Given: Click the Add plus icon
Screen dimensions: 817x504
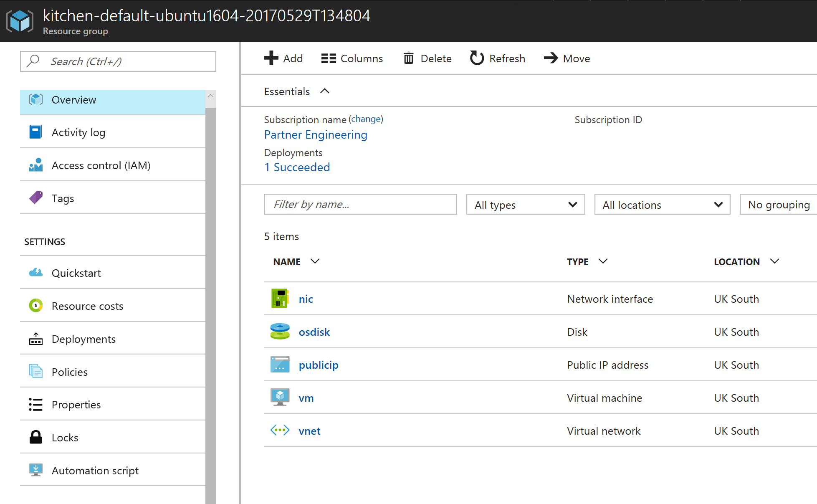Looking at the screenshot, I should pyautogui.click(x=271, y=58).
